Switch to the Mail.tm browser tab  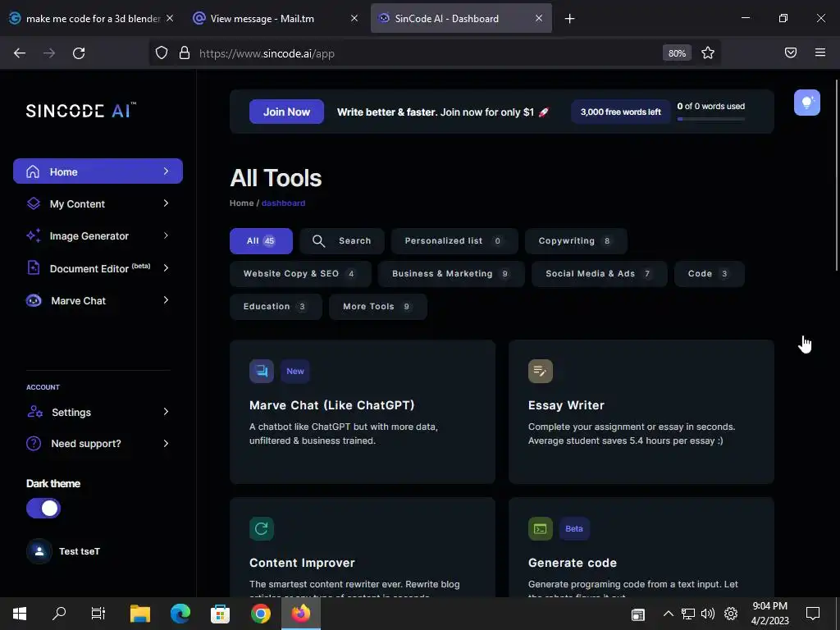(x=276, y=19)
